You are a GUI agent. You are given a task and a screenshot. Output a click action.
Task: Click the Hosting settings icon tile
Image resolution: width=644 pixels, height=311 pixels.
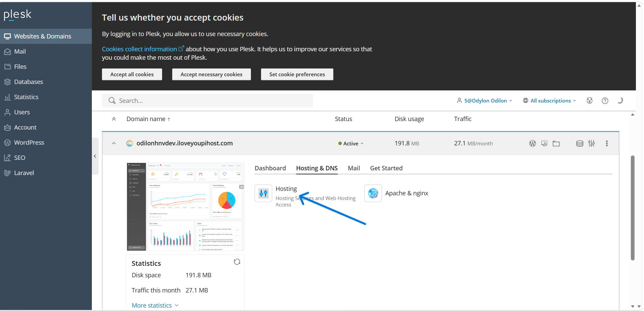coord(263,193)
